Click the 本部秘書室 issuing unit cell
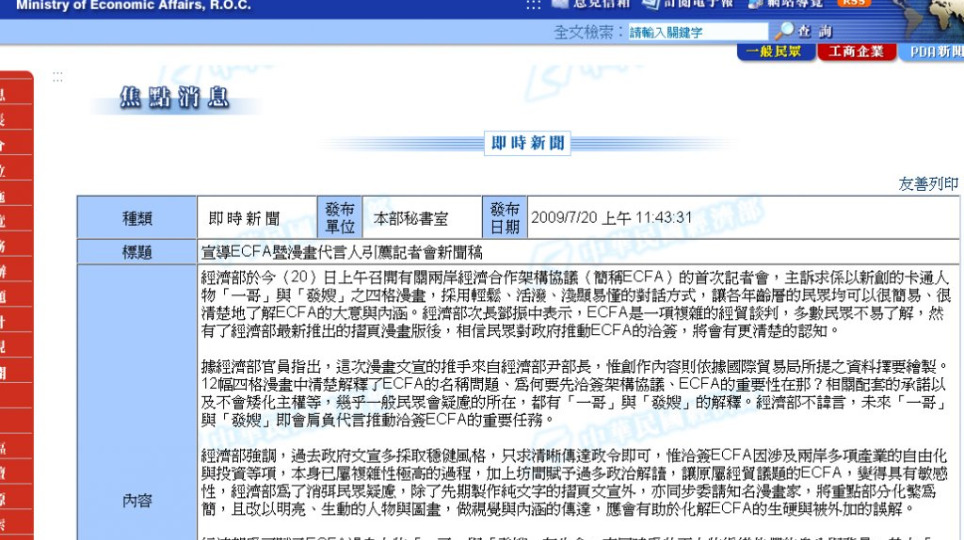The height and width of the screenshot is (540, 964). [411, 217]
